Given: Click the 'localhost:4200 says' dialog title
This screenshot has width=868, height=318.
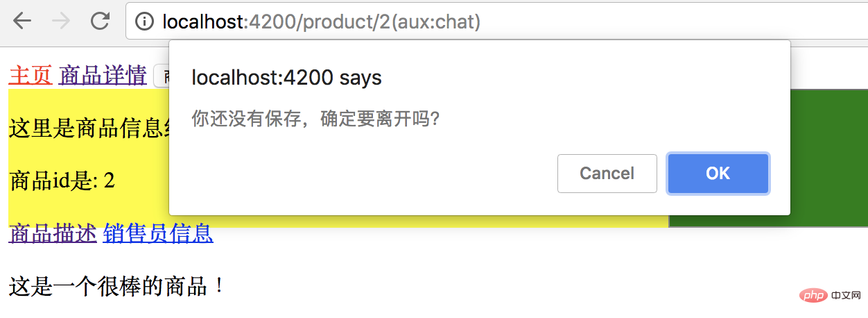Looking at the screenshot, I should coord(286,77).
